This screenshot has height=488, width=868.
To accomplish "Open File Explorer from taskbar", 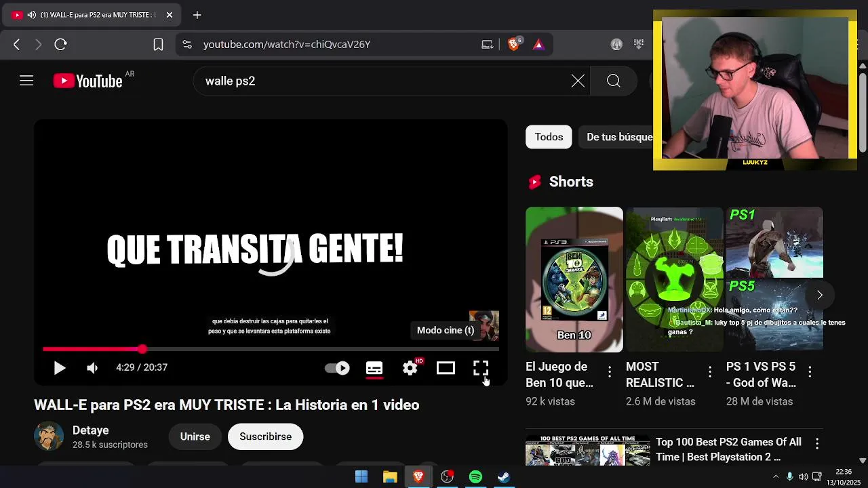I will (x=390, y=476).
